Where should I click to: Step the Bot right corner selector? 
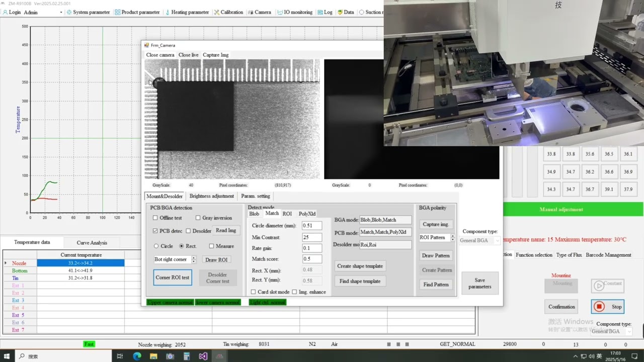click(x=194, y=259)
